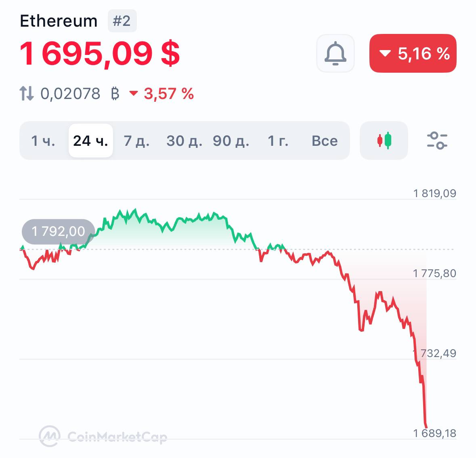Switch chart to 30 д. range
The image size is (476, 458).
184,141
